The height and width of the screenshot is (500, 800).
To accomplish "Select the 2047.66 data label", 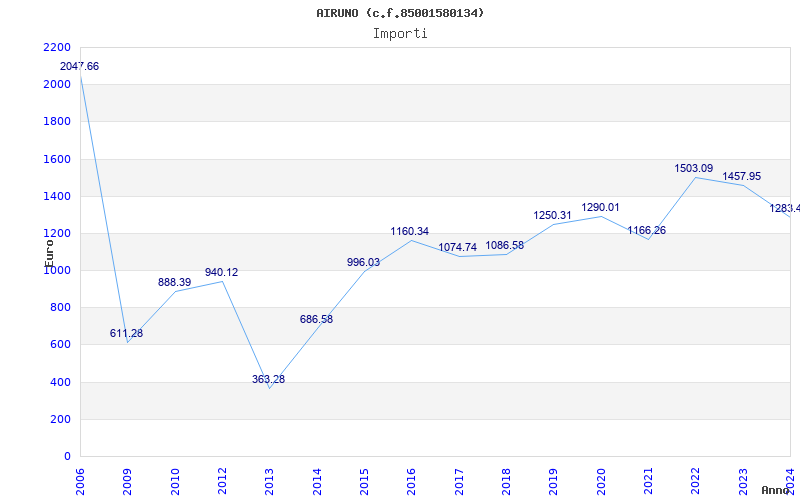I will [x=80, y=66].
